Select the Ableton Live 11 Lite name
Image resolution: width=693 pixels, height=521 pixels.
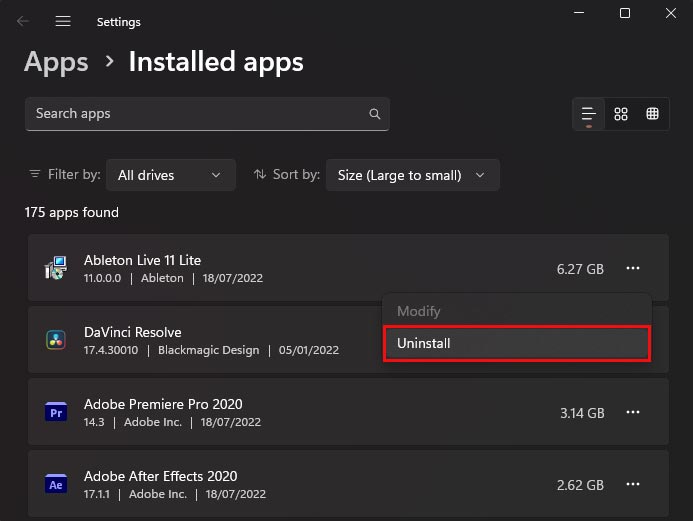pos(142,260)
